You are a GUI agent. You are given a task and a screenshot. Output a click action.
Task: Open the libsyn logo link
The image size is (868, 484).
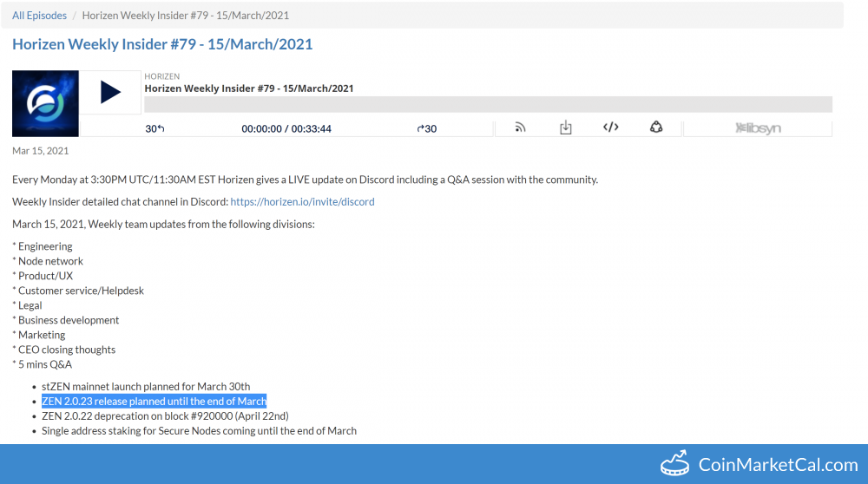[x=758, y=128]
